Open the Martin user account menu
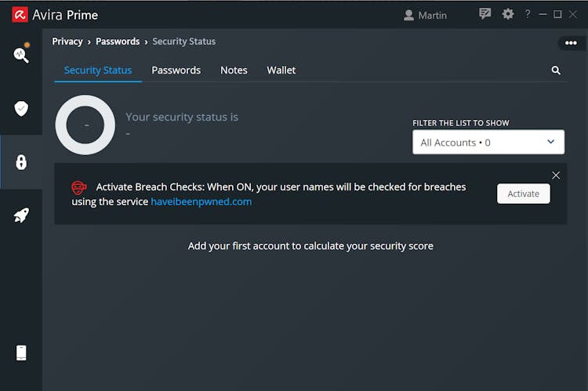Image resolution: width=588 pixels, height=391 pixels. click(425, 16)
